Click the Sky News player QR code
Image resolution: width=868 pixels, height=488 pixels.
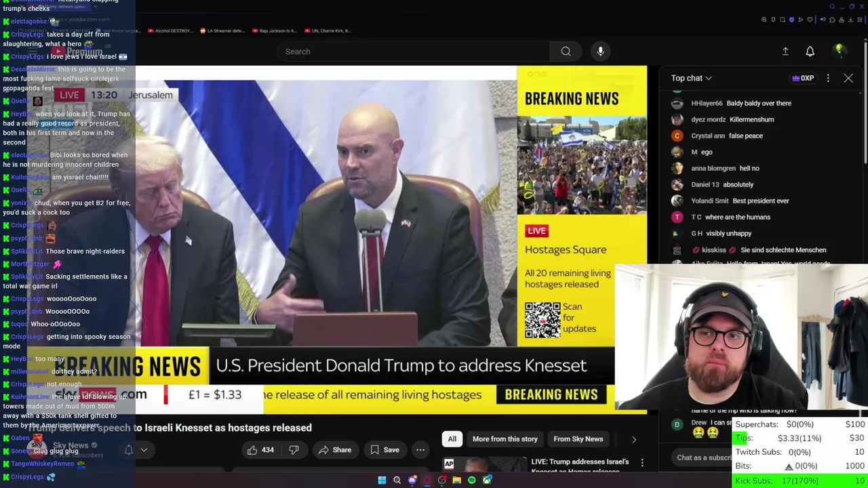coord(542,319)
